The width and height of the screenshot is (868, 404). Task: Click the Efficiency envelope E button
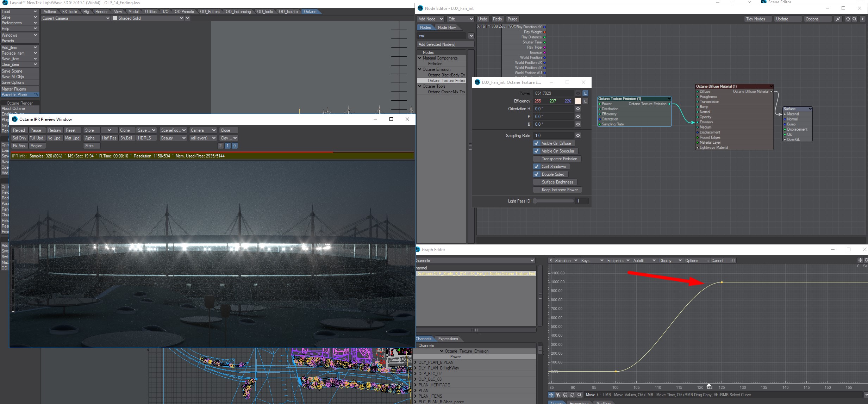(585, 101)
